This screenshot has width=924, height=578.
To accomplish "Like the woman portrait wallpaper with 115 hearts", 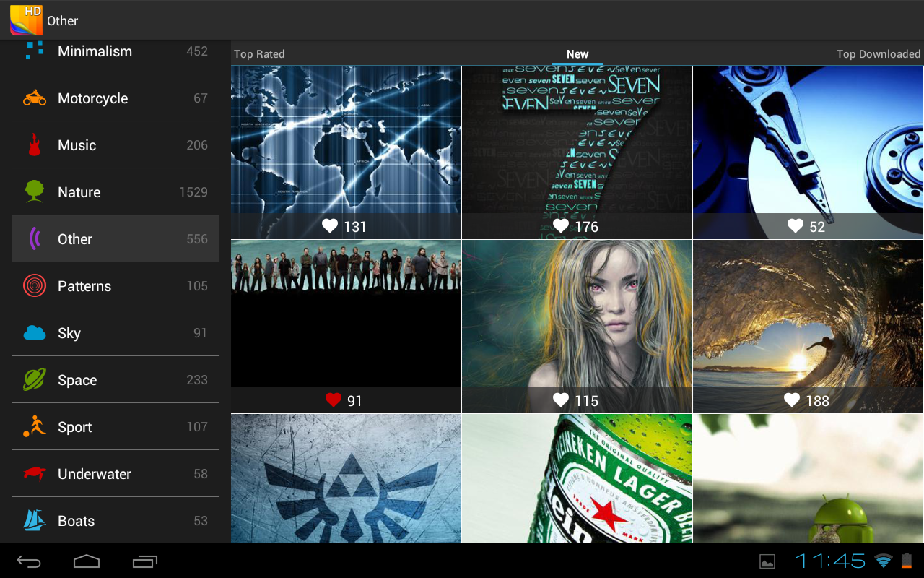I will tap(561, 400).
